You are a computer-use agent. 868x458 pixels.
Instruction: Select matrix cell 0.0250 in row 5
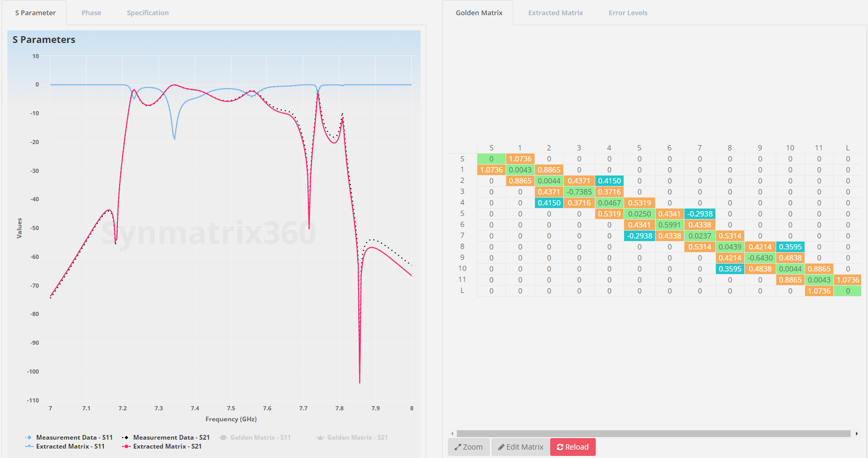639,214
